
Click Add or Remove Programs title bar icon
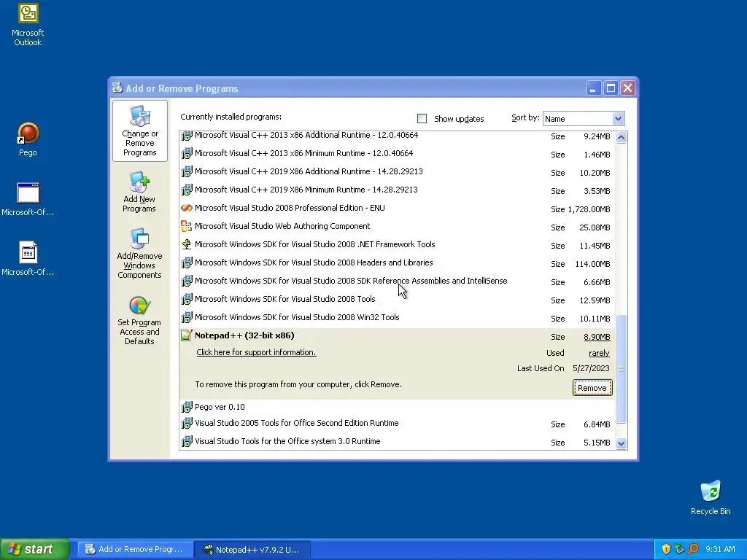click(117, 88)
